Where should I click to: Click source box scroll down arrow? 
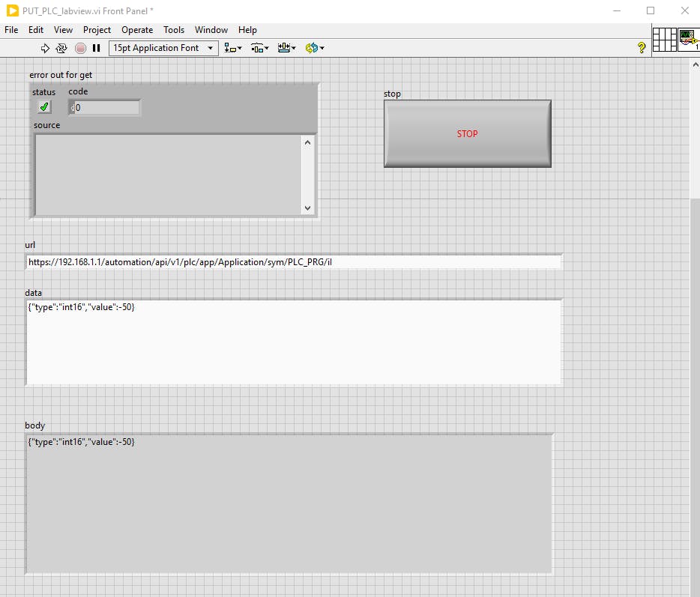click(307, 208)
